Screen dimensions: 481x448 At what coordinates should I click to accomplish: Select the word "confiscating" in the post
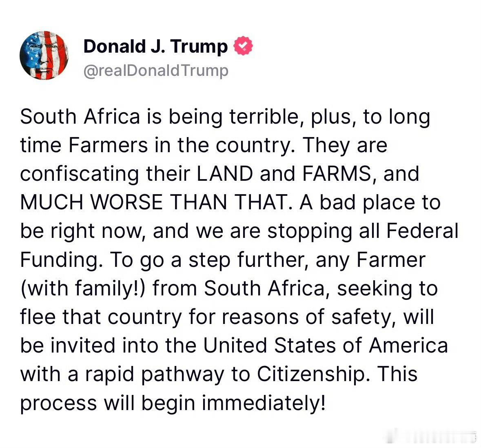(x=80, y=174)
